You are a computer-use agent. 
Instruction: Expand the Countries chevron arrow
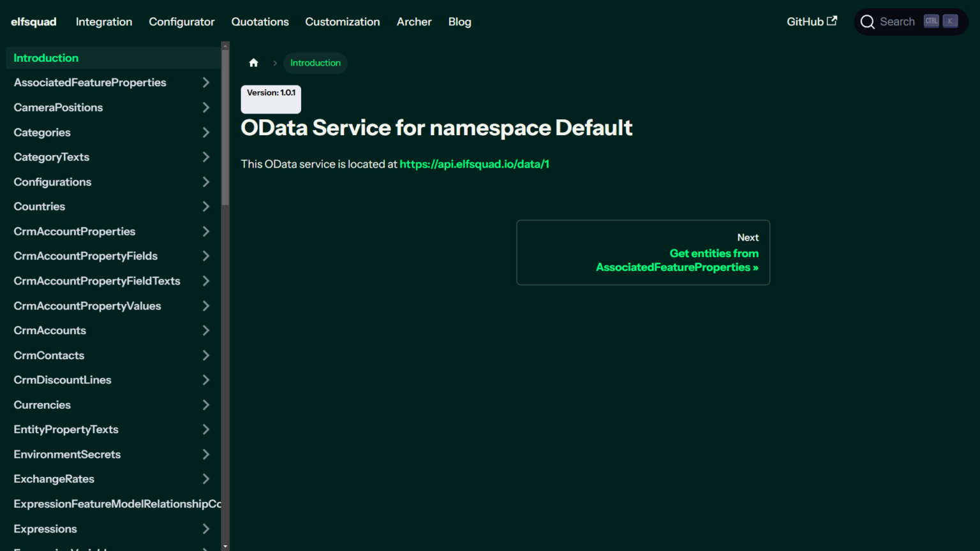(205, 207)
